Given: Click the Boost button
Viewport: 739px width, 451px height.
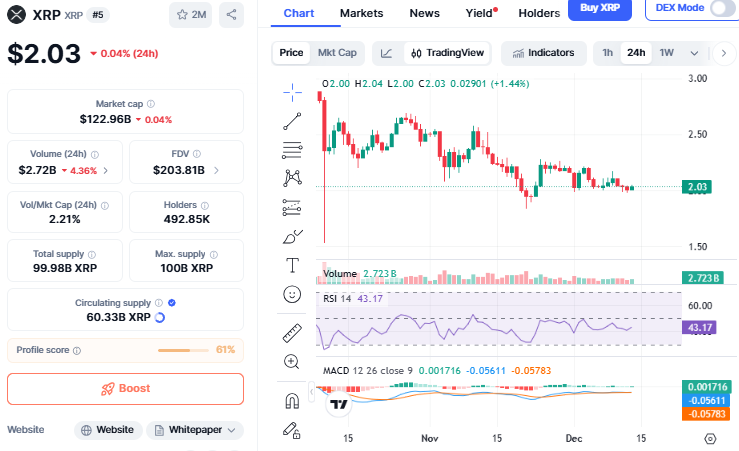Looking at the screenshot, I should [x=125, y=388].
